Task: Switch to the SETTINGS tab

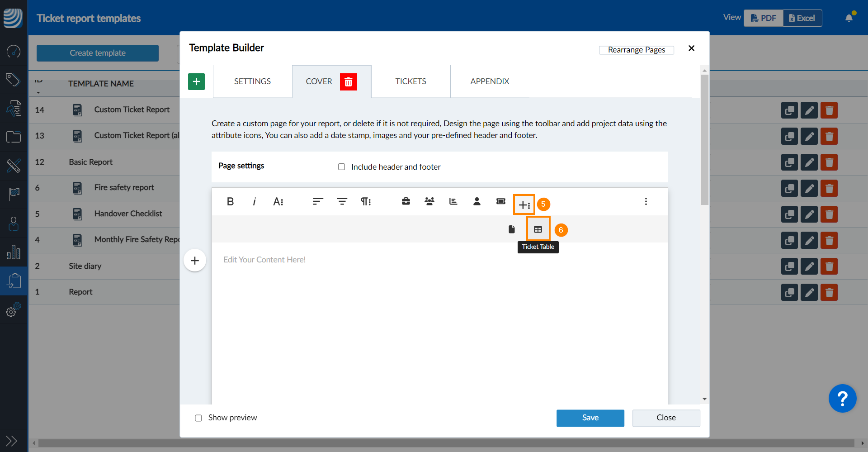Action: [252, 81]
